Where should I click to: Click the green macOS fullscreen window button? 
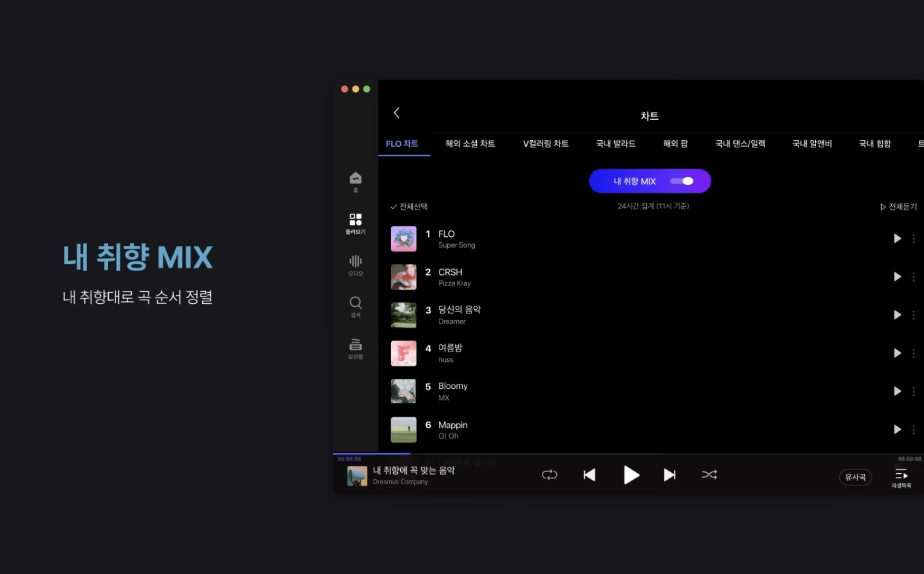pyautogui.click(x=366, y=89)
